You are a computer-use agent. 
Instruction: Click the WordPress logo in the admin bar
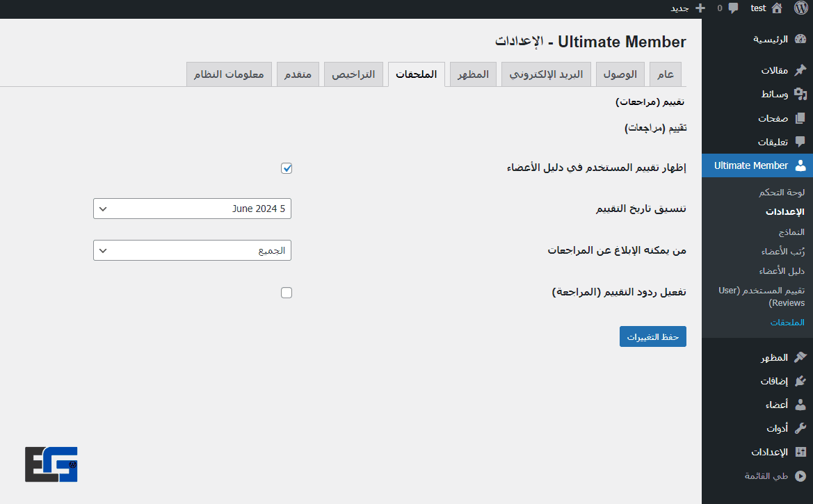point(800,8)
